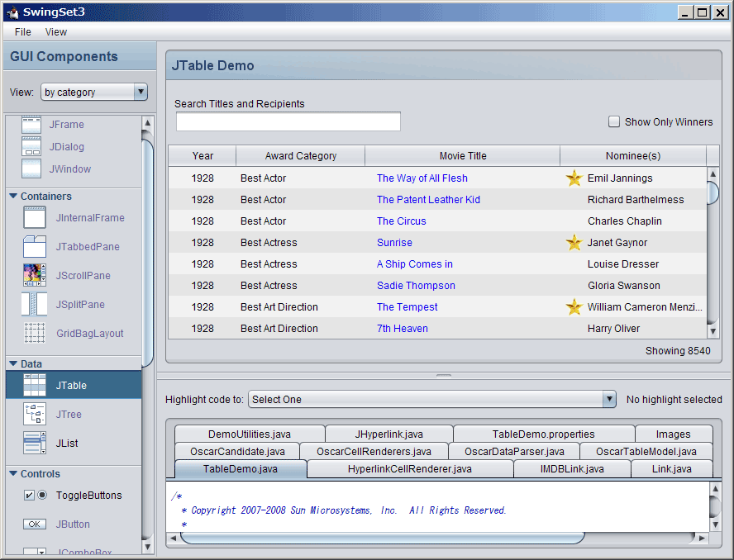Click the JFrame component icon

31,125
